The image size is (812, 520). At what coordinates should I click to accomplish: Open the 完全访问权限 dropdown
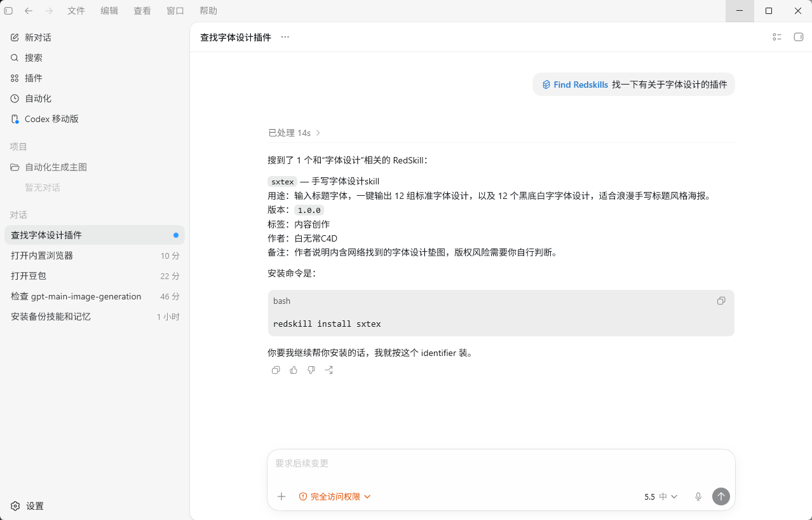335,496
